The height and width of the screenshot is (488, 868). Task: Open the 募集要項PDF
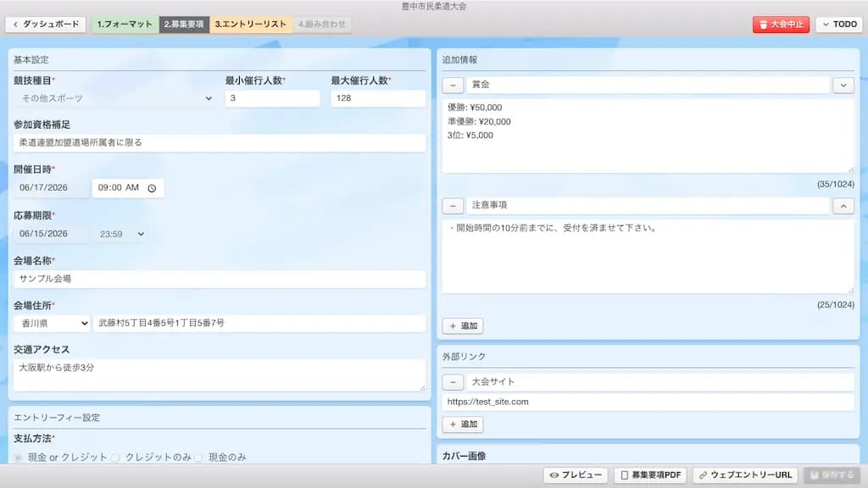click(650, 475)
